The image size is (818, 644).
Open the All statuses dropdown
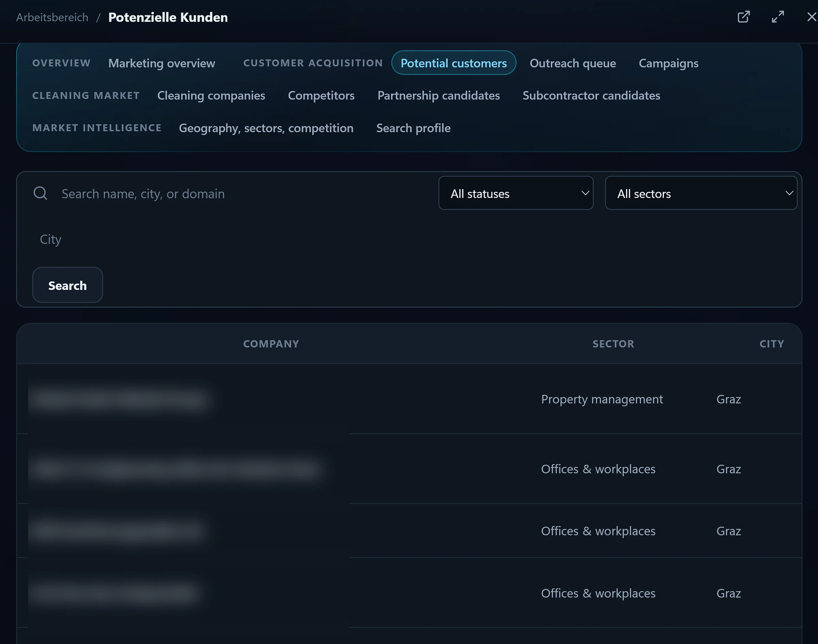point(516,193)
